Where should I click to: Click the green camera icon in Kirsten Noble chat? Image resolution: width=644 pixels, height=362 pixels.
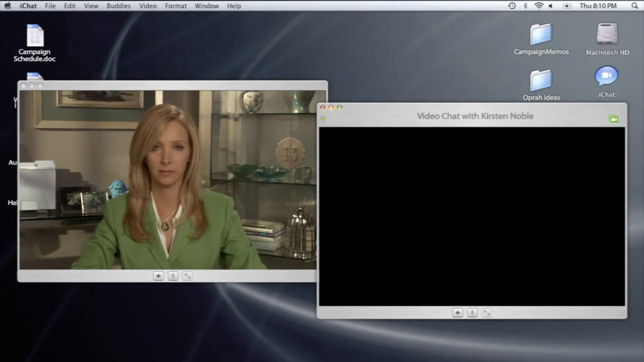pos(614,119)
